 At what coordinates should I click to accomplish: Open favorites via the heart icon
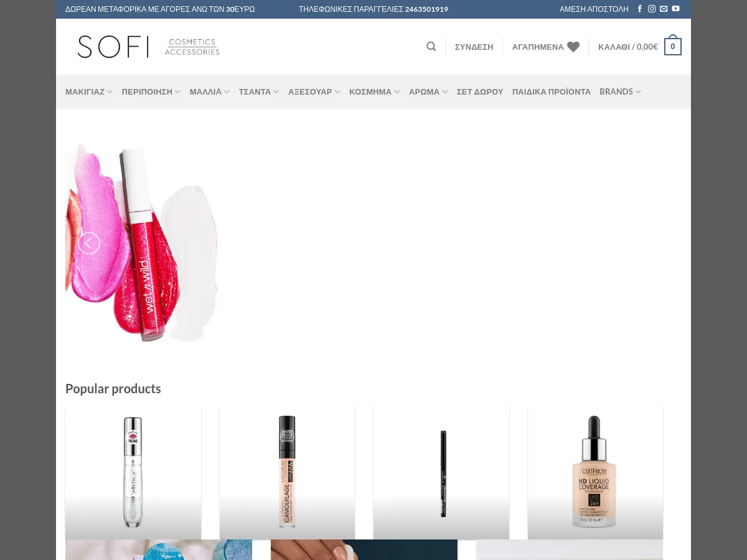[x=573, y=47]
